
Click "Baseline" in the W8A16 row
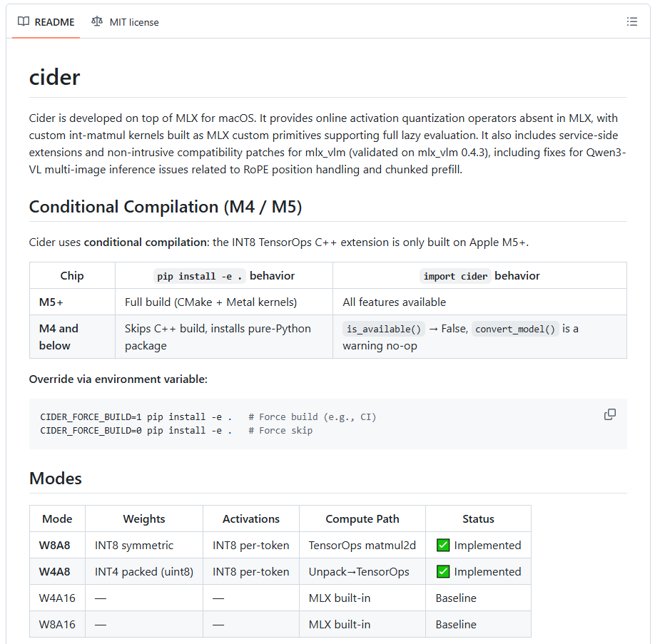pos(456,624)
